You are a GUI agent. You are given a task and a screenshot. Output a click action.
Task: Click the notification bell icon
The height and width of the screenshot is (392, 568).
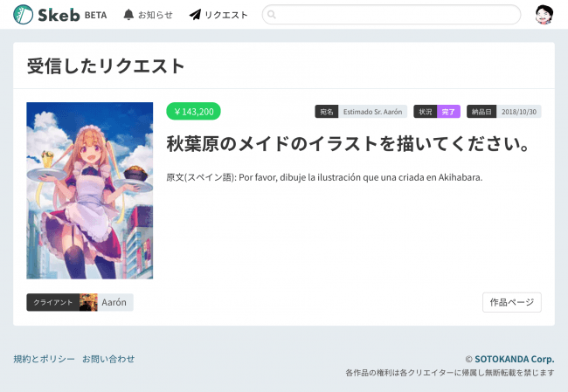click(x=129, y=15)
